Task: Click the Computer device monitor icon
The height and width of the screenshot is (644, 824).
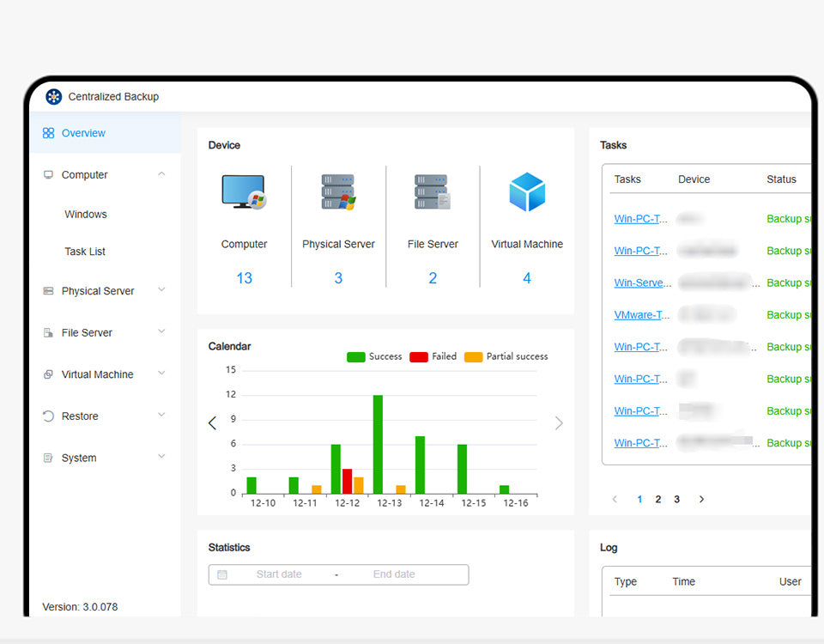Action: [x=244, y=192]
